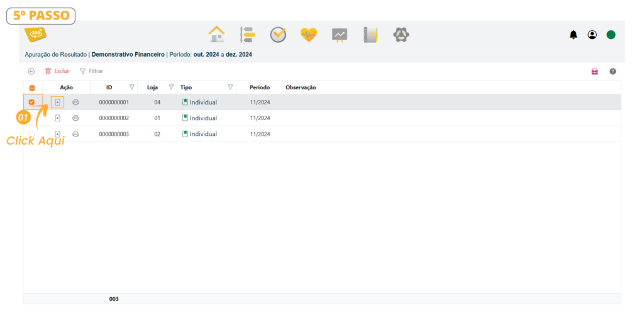This screenshot has height=329, width=644.
Task: Uncheck the checkbox for row 0000000001
Action: coord(31,103)
